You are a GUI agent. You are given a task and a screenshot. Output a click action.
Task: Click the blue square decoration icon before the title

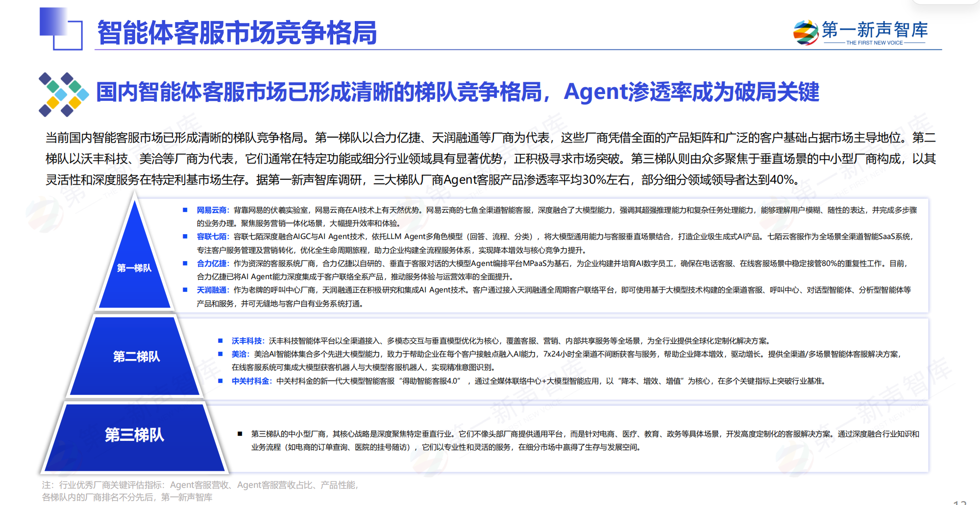[x=61, y=28]
